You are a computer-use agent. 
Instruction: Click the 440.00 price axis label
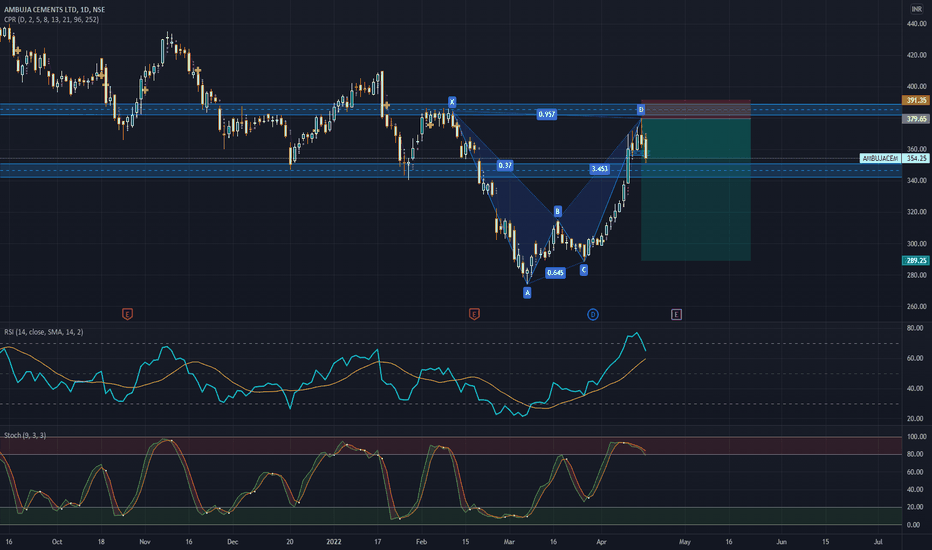[x=917, y=24]
